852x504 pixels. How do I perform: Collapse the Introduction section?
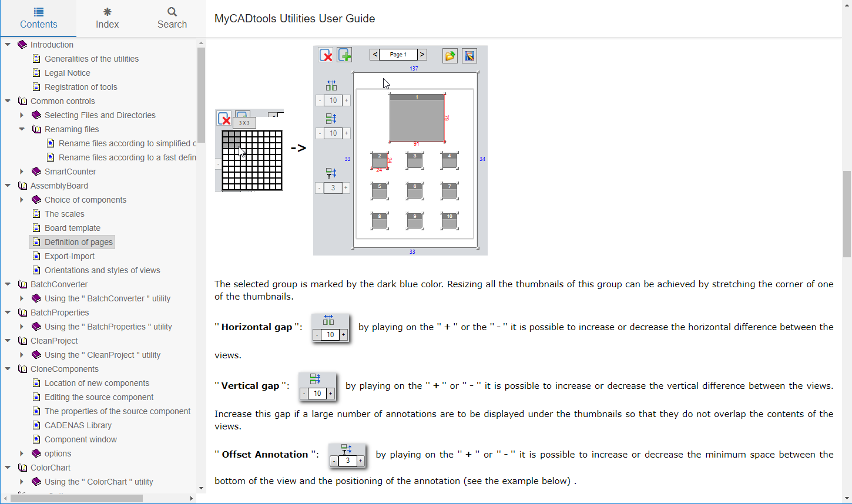click(x=8, y=45)
